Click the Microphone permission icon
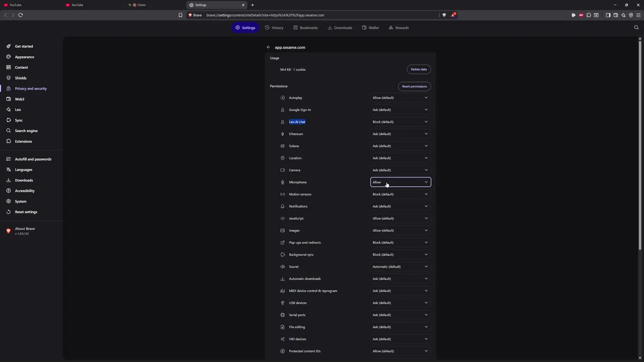The height and width of the screenshot is (362, 644). (282, 182)
